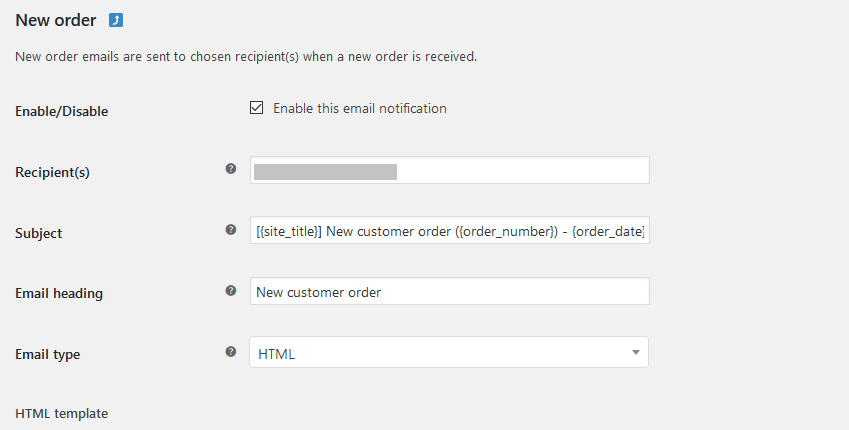Uncheck the Enable this email notification checkbox
The height and width of the screenshot is (430, 849).
click(x=257, y=108)
